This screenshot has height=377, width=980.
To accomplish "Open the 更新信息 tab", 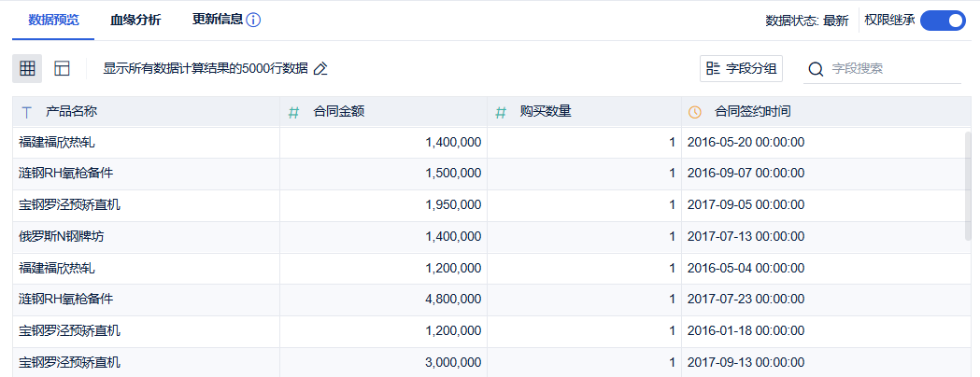I will 218,20.
